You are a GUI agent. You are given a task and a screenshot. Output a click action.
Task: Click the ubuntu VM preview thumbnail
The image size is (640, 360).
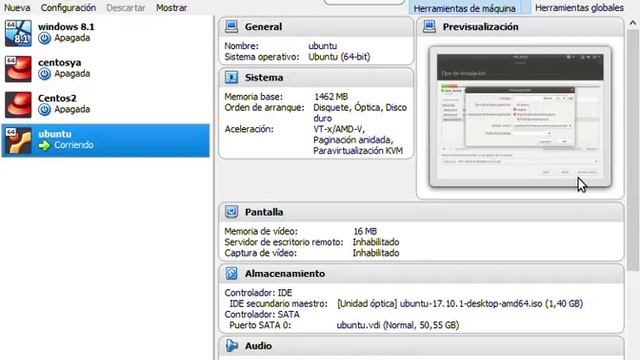point(520,117)
